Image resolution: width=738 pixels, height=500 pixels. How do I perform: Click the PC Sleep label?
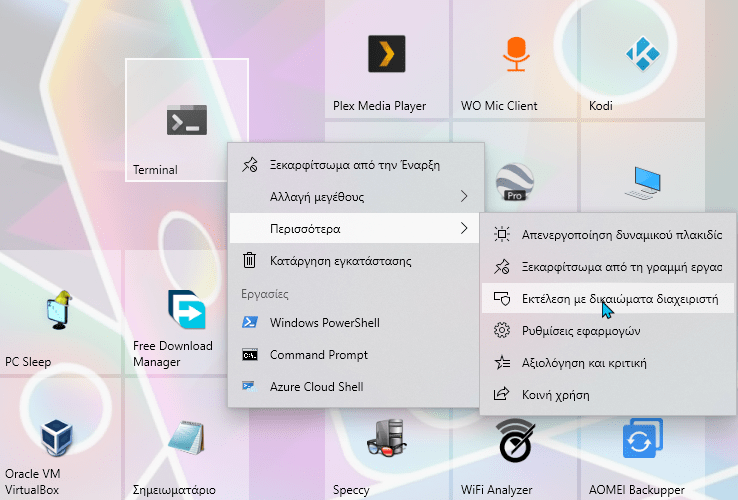coord(28,362)
